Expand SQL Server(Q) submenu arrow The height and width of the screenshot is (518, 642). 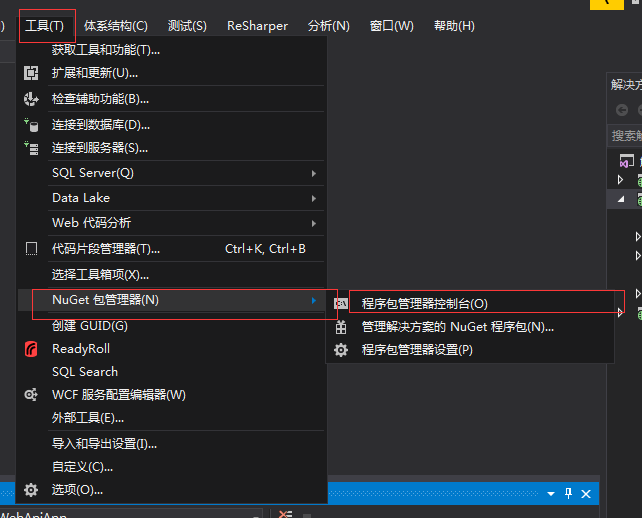point(314,174)
